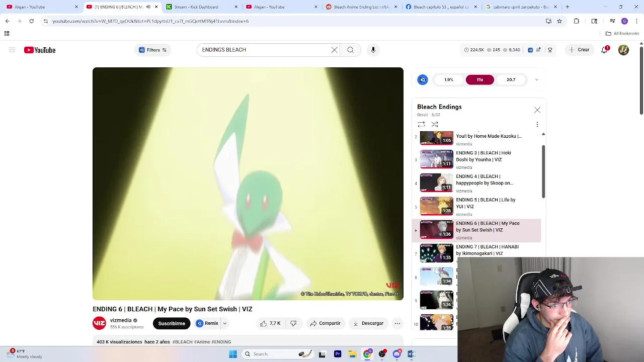Open the vidIQ trophy icon in the header
The width and height of the screenshot is (644, 362).
(550, 50)
